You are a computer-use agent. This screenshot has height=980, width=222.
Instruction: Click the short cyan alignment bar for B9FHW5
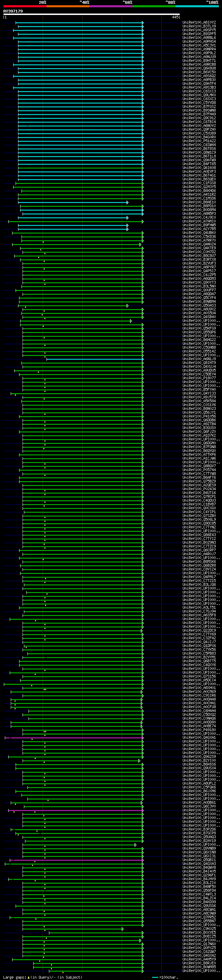[73, 225]
